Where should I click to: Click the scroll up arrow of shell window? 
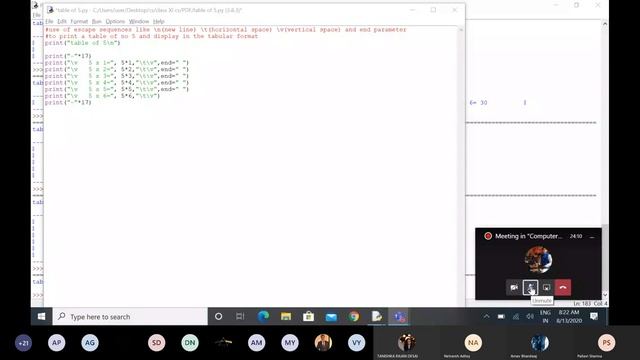pyautogui.click(x=605, y=24)
